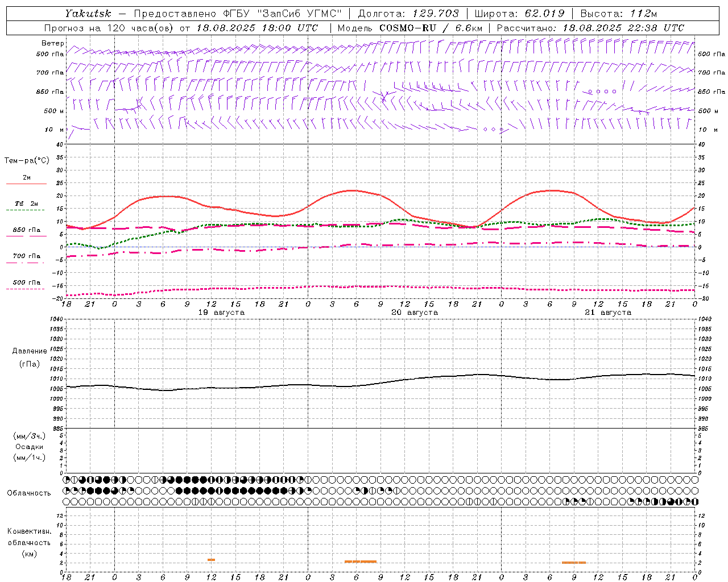Screen dimensions: 728x582
Task: Click the '2м' temperature legend entry
Action: click(x=27, y=178)
